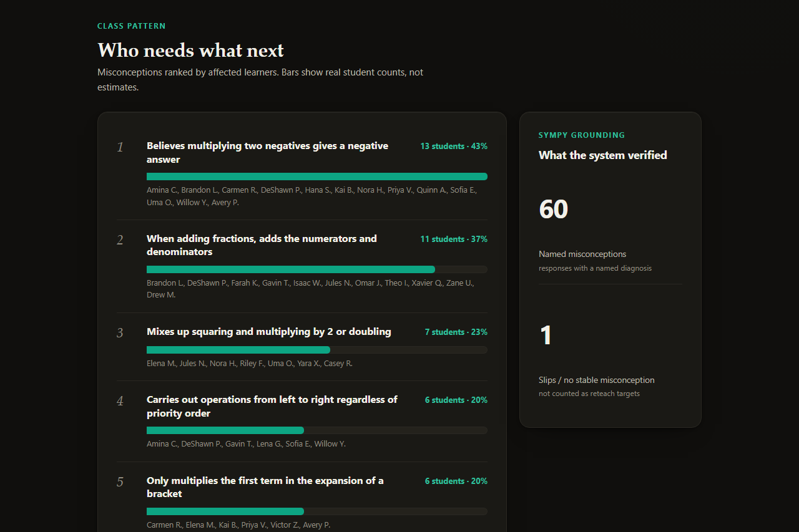Click the '7 students · 23%' count label
799x532 pixels.
(456, 332)
